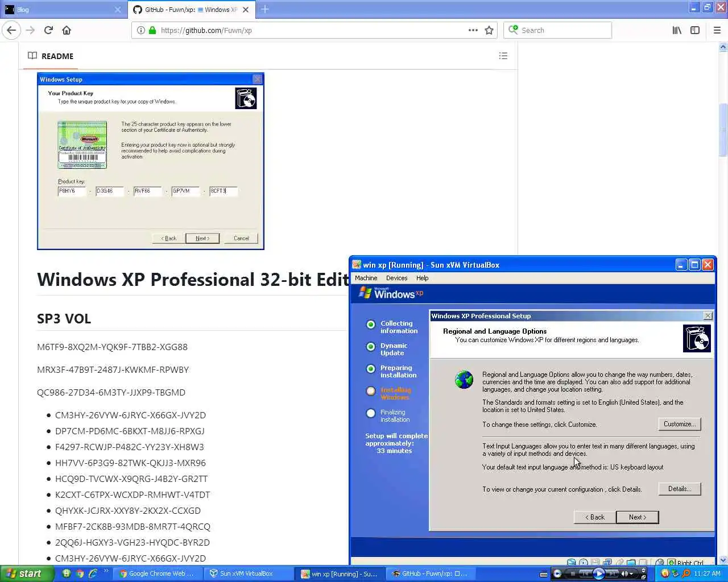Image resolution: width=728 pixels, height=582 pixels.
Task: Click play on Media Player taskbar toolbar
Action: click(x=599, y=573)
